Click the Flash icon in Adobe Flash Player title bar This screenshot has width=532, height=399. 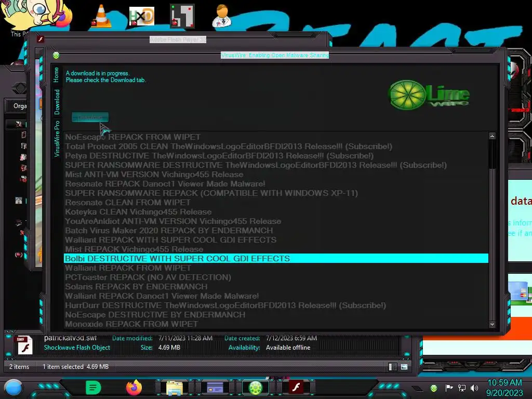point(41,39)
